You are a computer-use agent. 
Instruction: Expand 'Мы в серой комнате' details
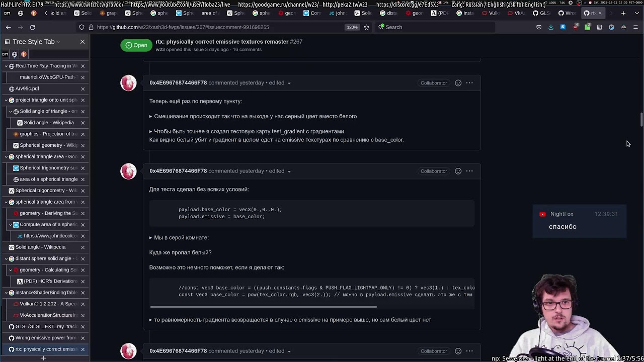coord(179,237)
